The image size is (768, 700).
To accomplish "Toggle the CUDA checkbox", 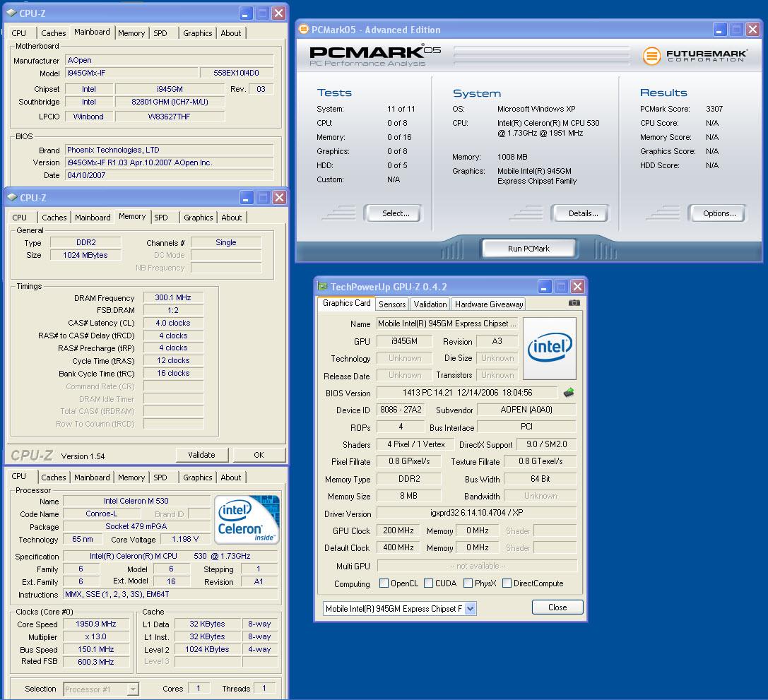I will pyautogui.click(x=429, y=583).
